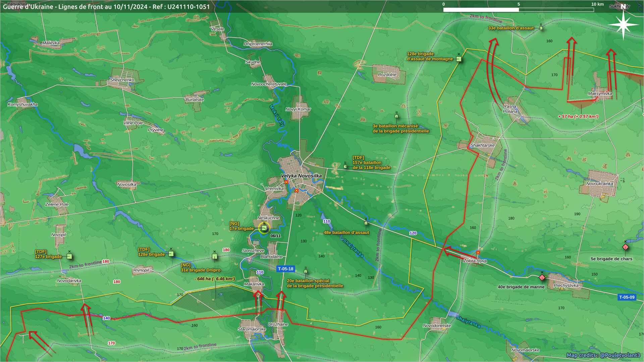Click the 127e brigade TDF unit square
Viewport: 644px width, 362px height.
tap(69, 256)
